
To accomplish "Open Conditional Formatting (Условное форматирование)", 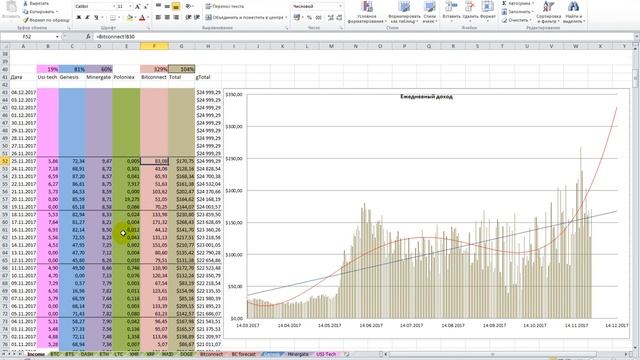I will 367,12.
